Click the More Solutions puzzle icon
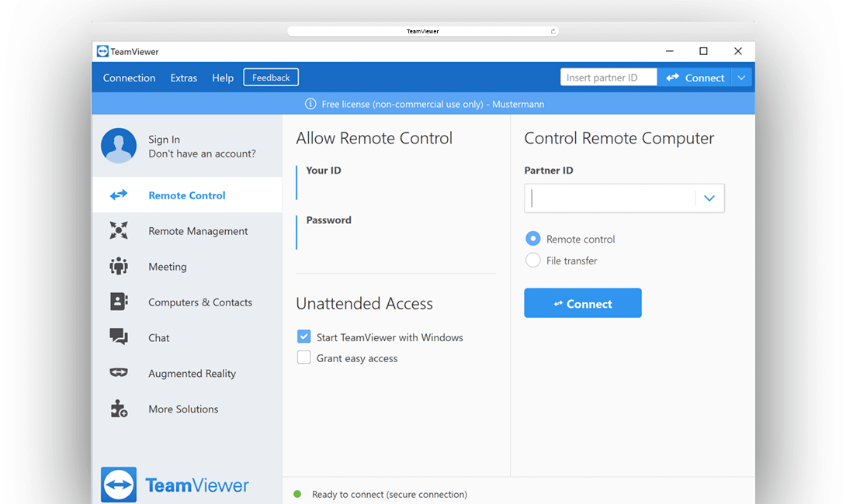The height and width of the screenshot is (504, 846). (x=119, y=409)
